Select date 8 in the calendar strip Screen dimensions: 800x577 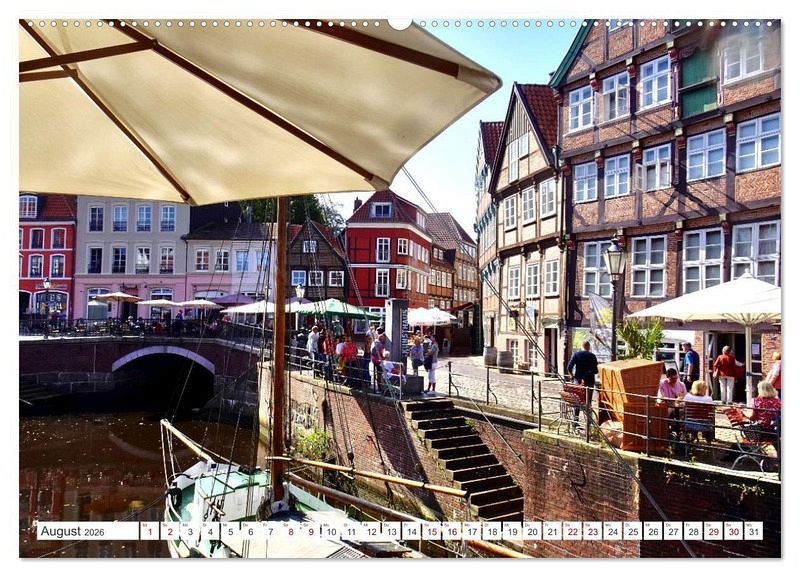(291, 531)
